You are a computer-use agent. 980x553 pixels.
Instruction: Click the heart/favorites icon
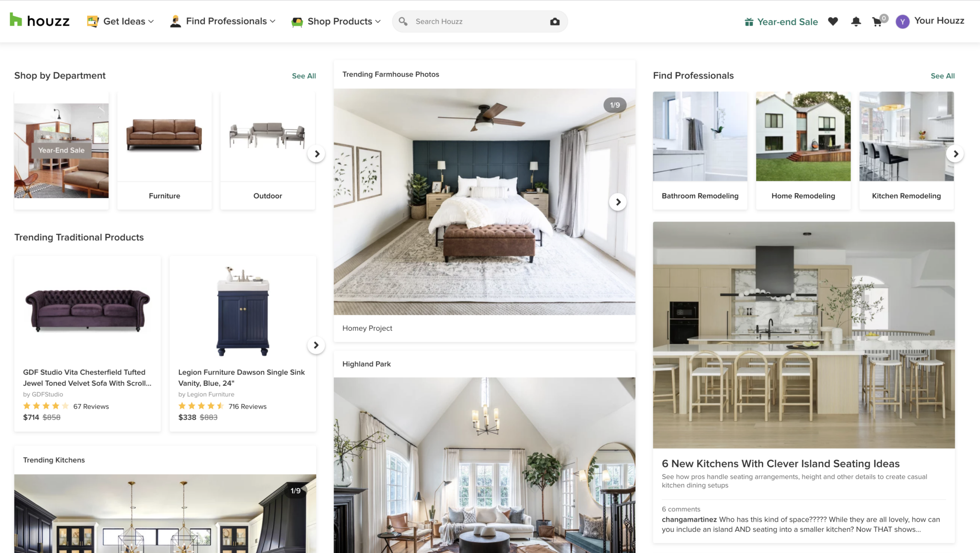click(833, 21)
